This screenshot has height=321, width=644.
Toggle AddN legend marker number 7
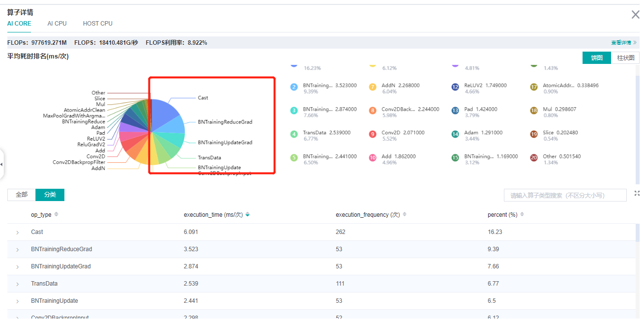click(373, 87)
